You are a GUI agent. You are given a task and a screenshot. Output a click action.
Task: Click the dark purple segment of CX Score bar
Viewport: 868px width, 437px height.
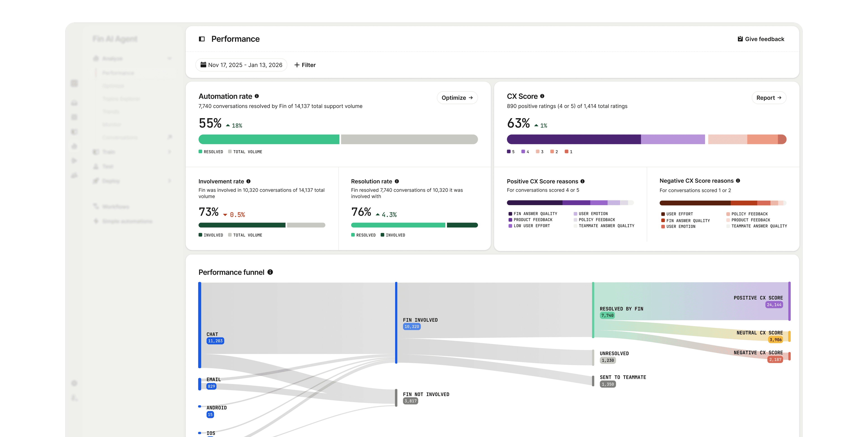[574, 139]
